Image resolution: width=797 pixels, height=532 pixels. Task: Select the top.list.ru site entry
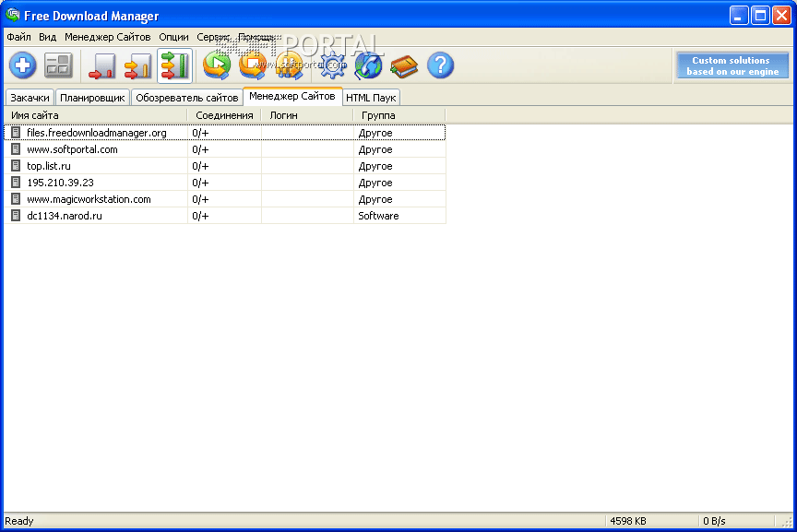[x=225, y=166]
